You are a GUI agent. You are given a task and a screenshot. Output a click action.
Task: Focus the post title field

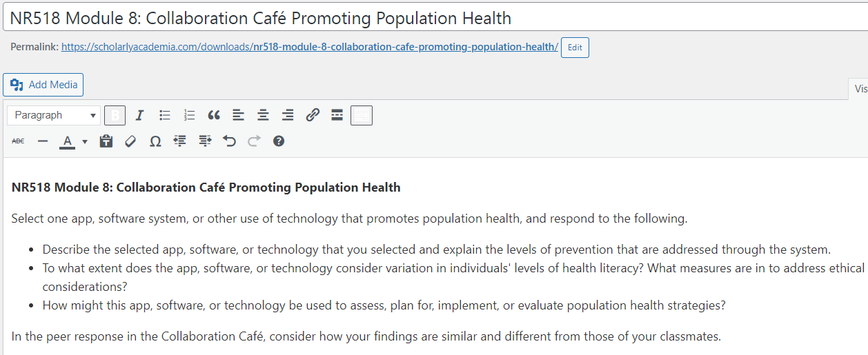click(x=434, y=18)
